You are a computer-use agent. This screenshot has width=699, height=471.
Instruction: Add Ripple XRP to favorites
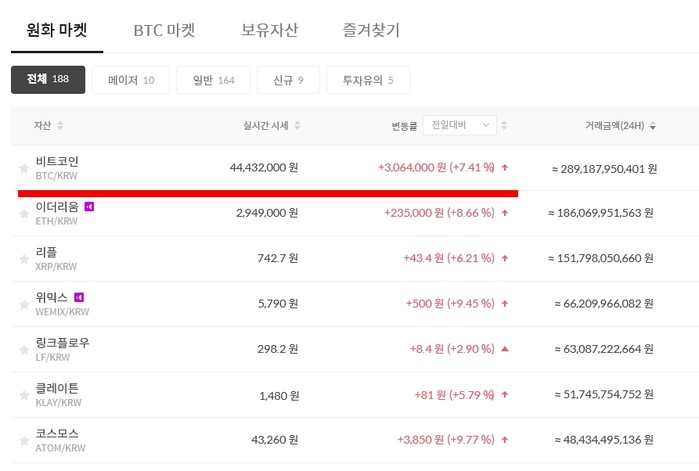(x=24, y=259)
